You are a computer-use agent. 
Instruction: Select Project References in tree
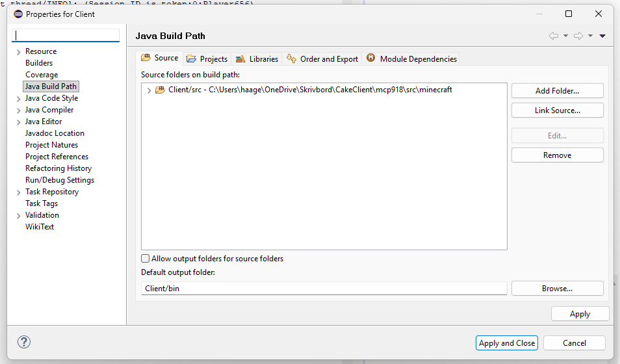[57, 157]
